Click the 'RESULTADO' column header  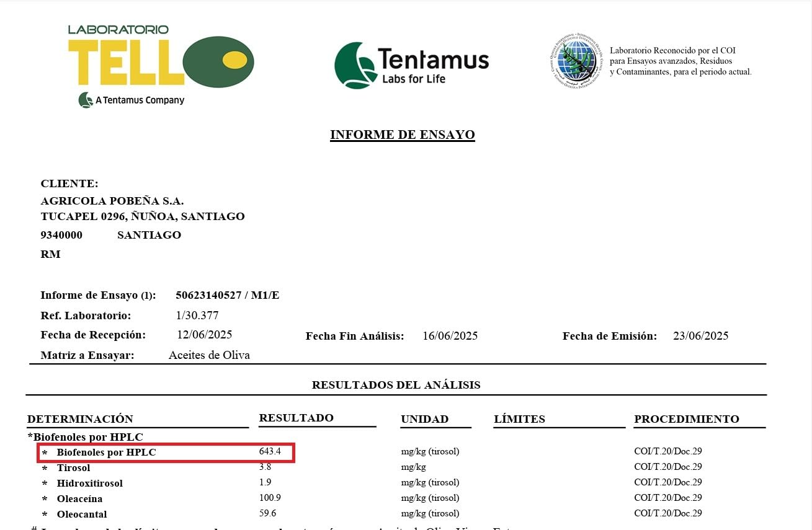297,418
